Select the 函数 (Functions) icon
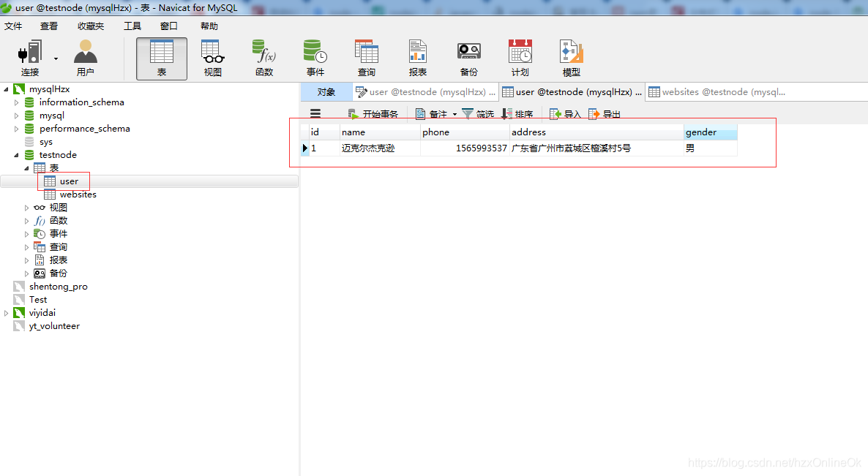Image resolution: width=868 pixels, height=476 pixels. 263,57
